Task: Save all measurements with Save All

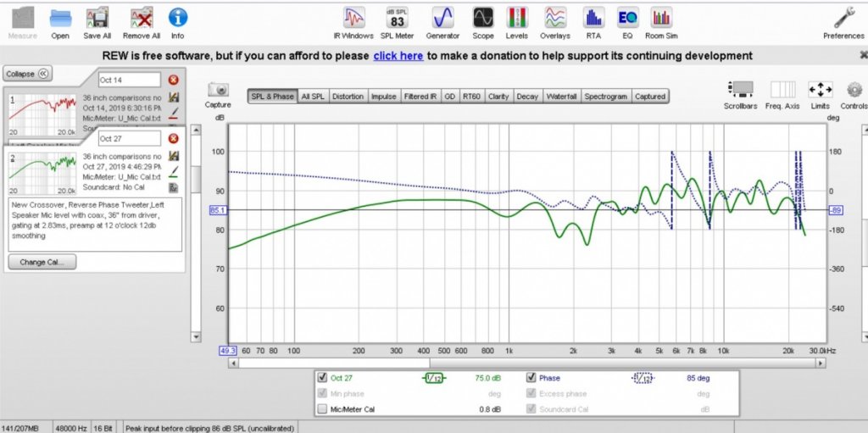Action: pyautogui.click(x=97, y=19)
